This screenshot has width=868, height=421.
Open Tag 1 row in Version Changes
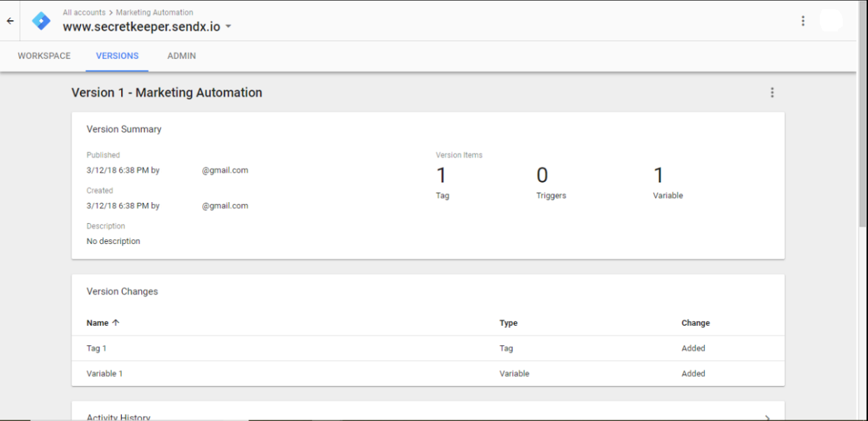428,348
